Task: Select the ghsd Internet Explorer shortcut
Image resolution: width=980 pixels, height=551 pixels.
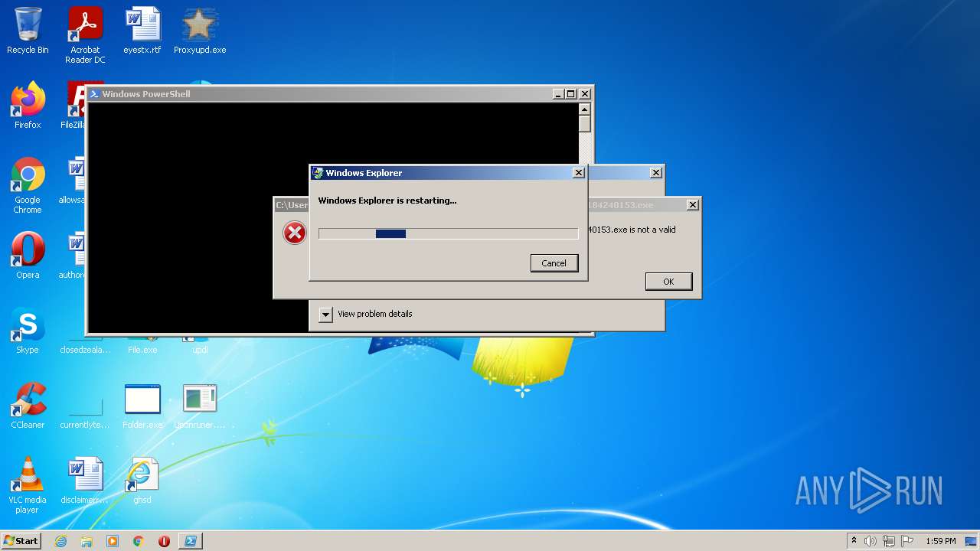Action: click(x=142, y=481)
